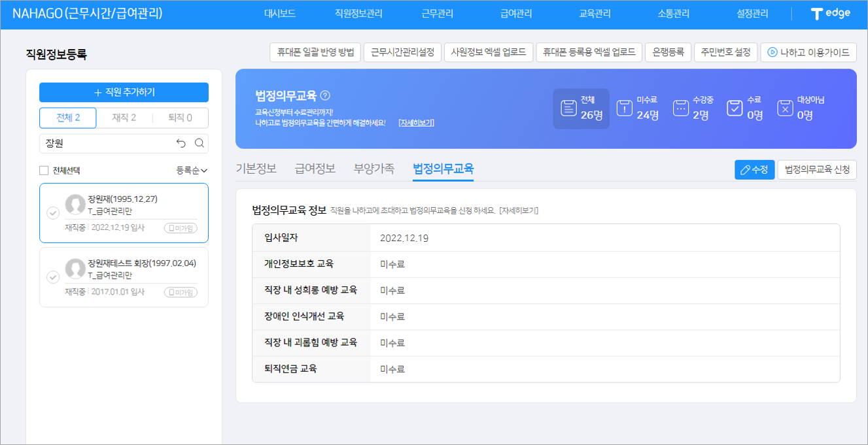Select the 수료 0명 status icon
The image size is (868, 445).
[735, 108]
